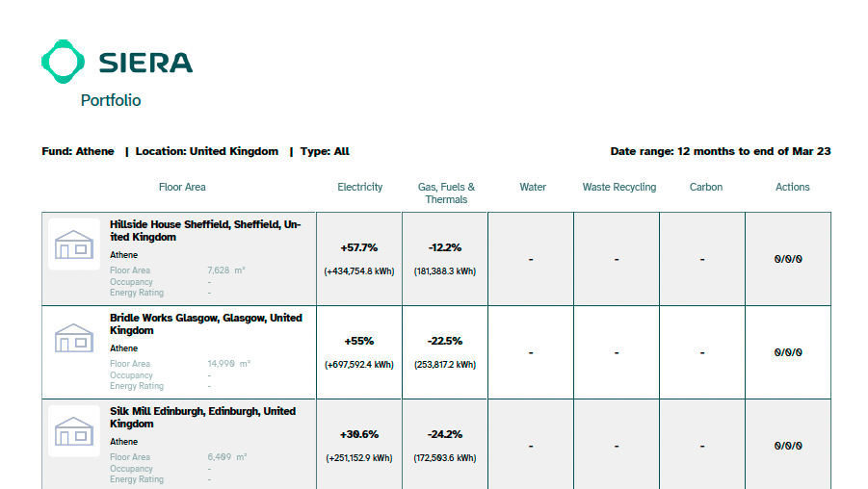
Task: Click the Hillside House building icon
Action: tap(74, 244)
